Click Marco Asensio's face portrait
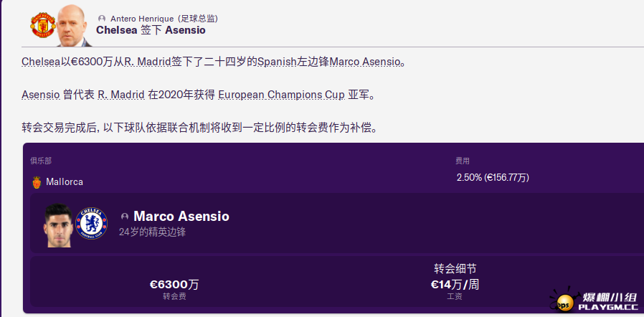The height and width of the screenshot is (317, 644). [58, 224]
